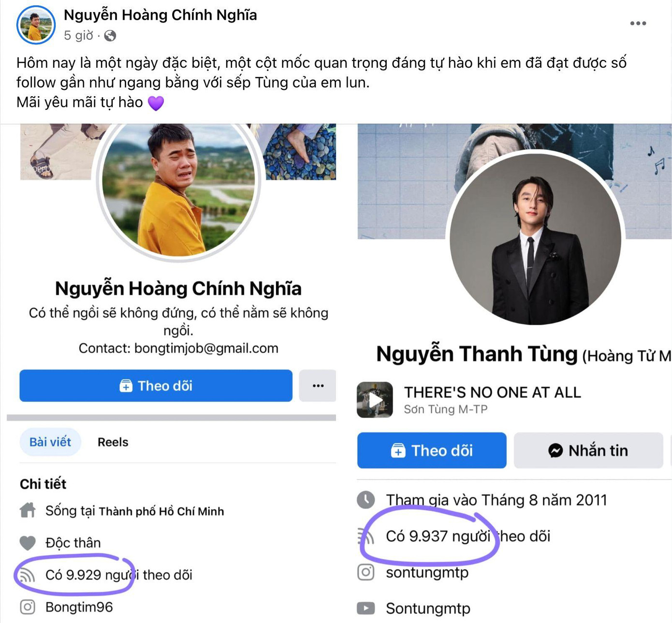Click the globe privacy icon next to timestamp
The image size is (672, 623).
(110, 34)
